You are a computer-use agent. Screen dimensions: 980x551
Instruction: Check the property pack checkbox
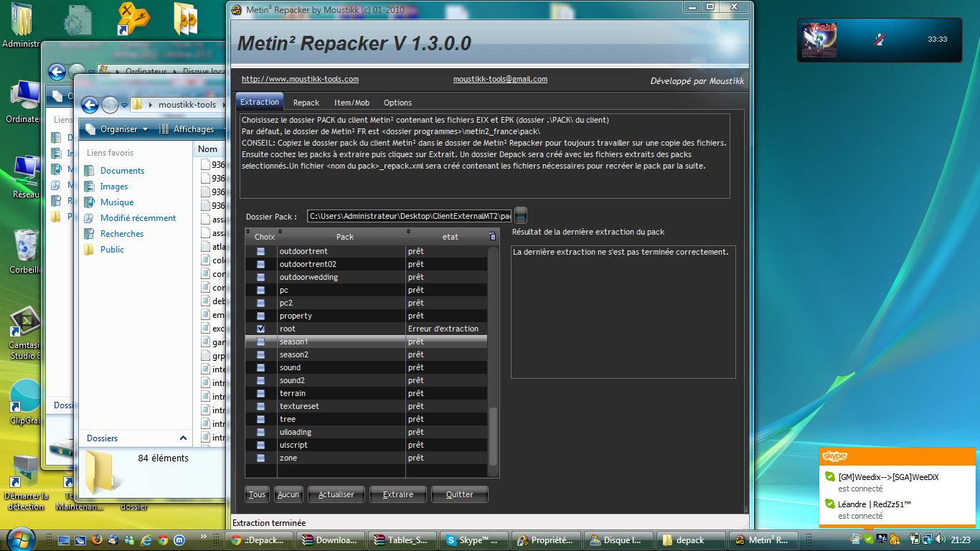click(x=260, y=316)
